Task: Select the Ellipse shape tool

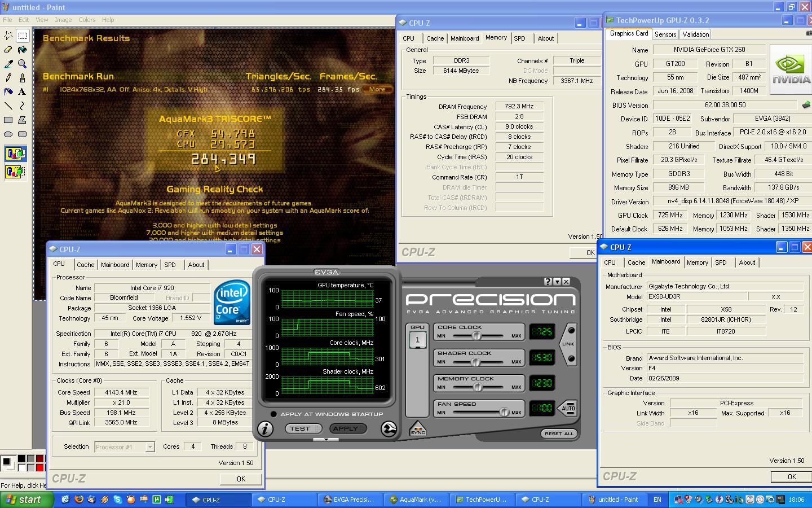Action: pyautogui.click(x=8, y=134)
